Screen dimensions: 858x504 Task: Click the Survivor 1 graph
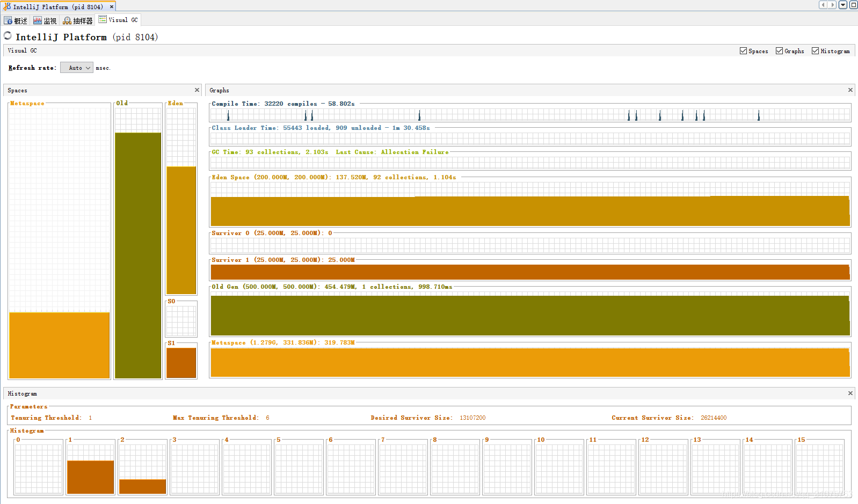[x=530, y=272]
